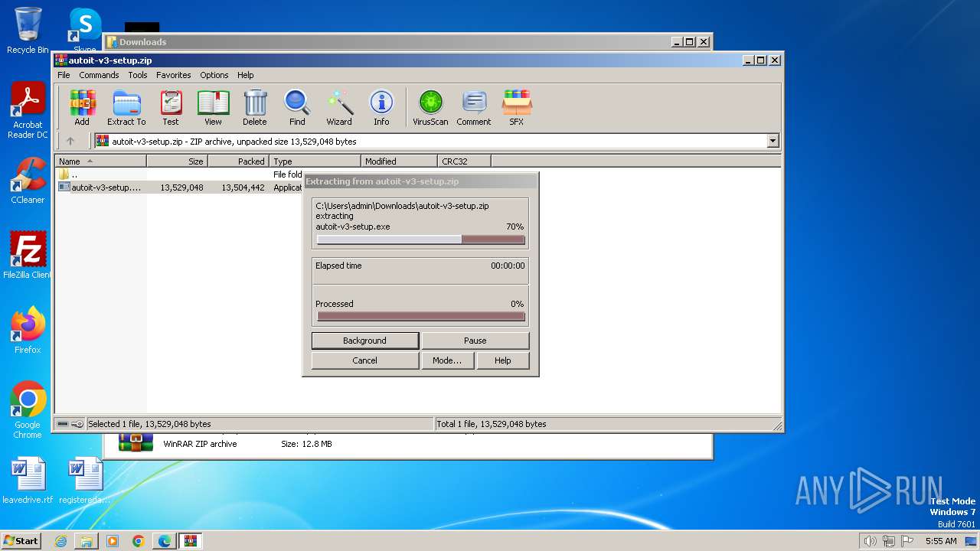Launch Acrobat Reader DC shortcut
The image size is (980, 551).
click(28, 111)
